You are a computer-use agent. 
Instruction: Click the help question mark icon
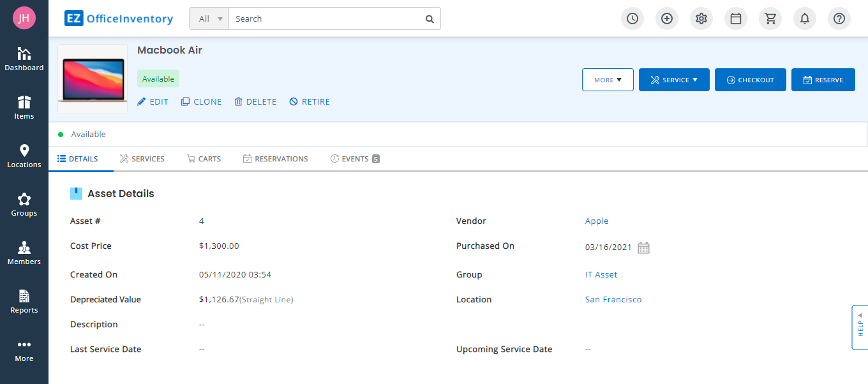tap(839, 18)
